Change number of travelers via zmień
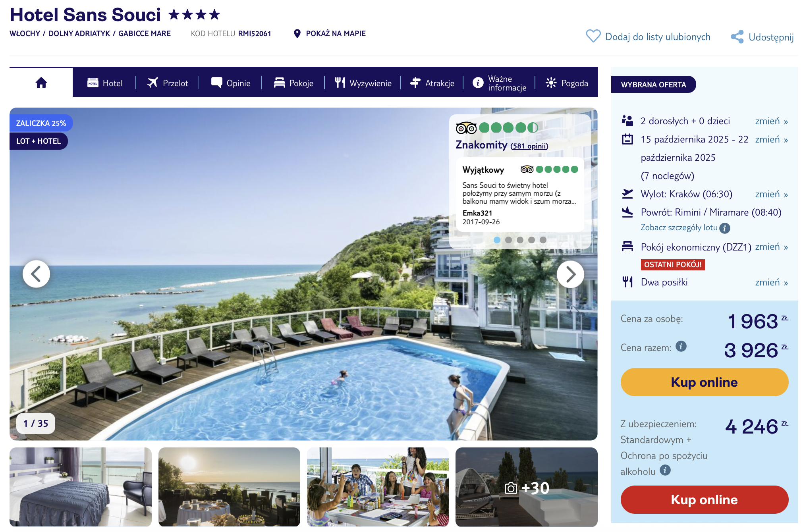 pos(771,121)
